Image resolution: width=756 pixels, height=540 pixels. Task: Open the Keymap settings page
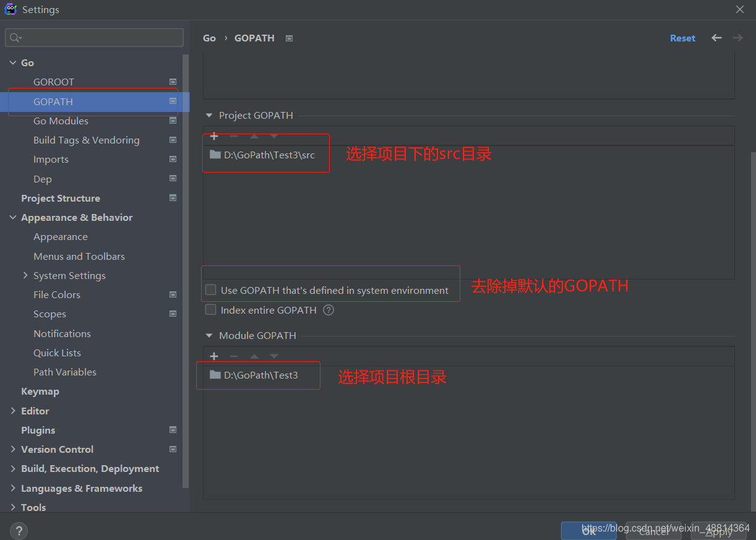[40, 391]
